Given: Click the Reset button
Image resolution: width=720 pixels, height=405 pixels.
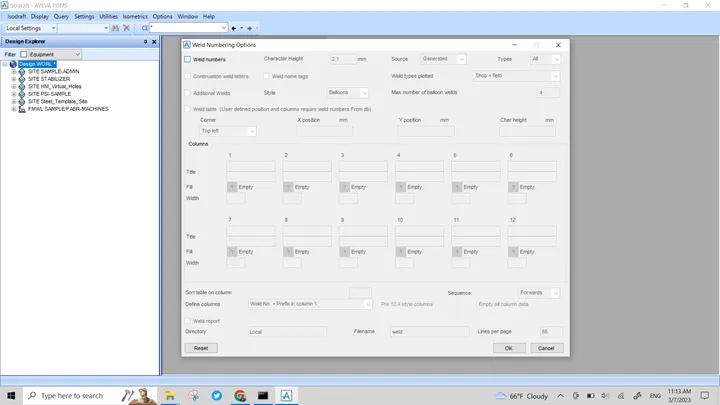Looking at the screenshot, I should (201, 348).
